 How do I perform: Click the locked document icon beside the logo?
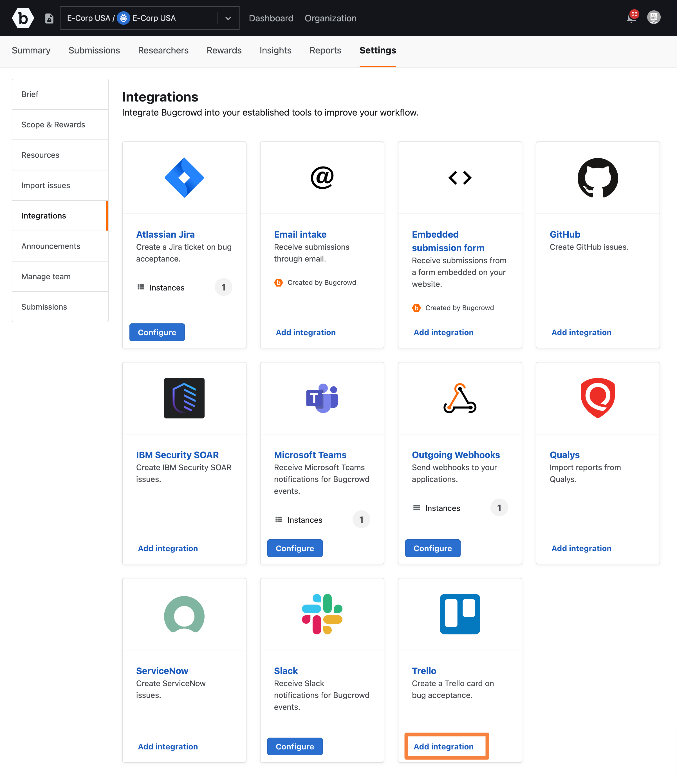(x=49, y=18)
